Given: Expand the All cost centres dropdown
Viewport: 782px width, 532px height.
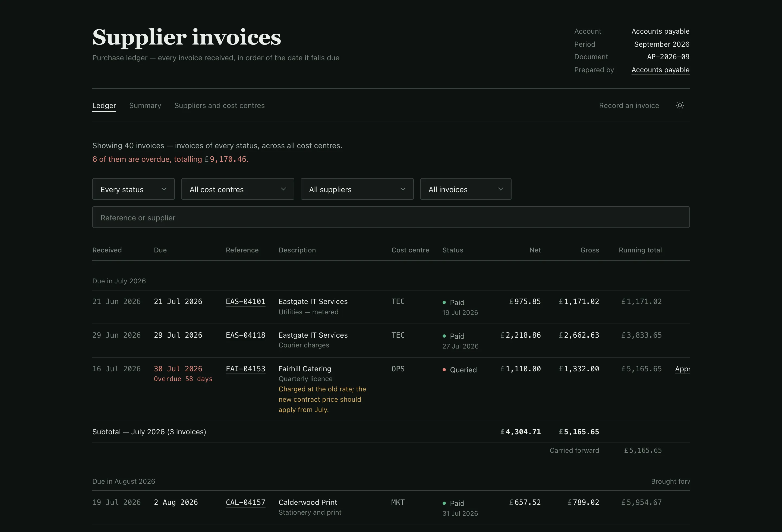Looking at the screenshot, I should [x=238, y=189].
